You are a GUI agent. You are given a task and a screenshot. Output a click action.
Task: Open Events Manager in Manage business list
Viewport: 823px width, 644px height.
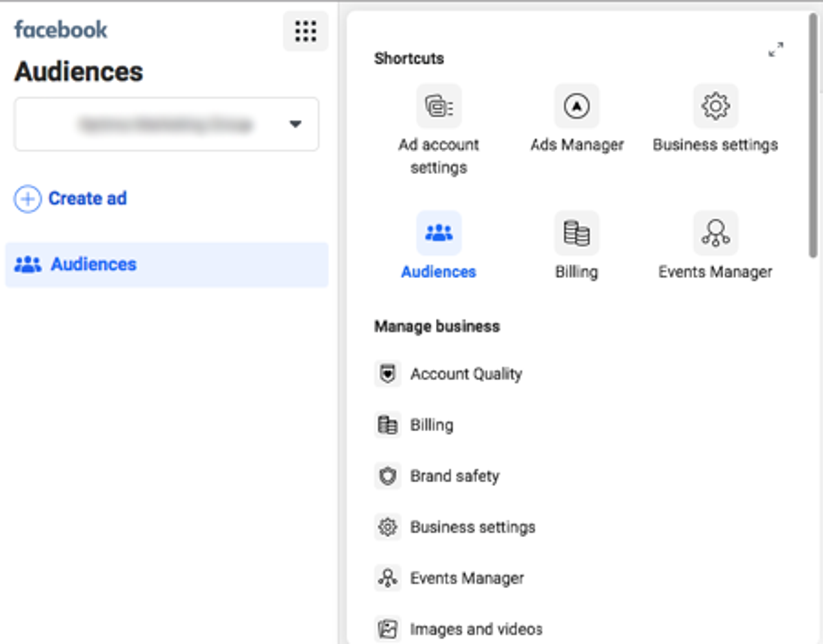tap(466, 577)
